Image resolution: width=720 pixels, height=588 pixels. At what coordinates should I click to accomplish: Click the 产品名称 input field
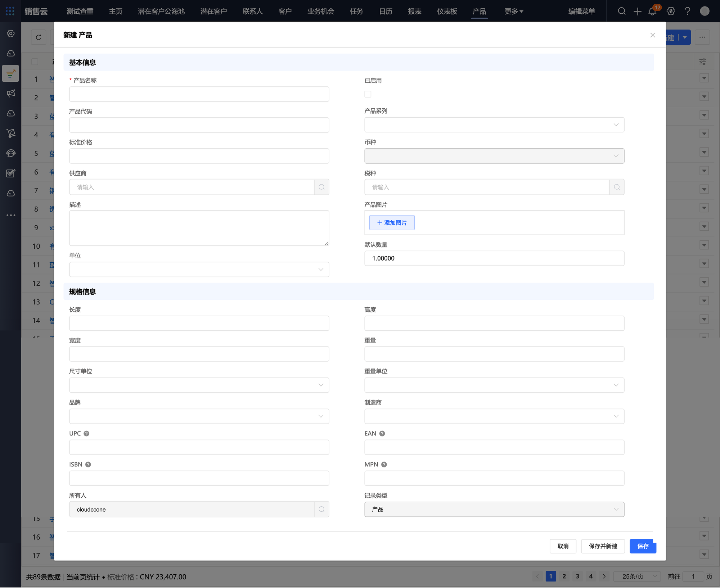pos(199,94)
